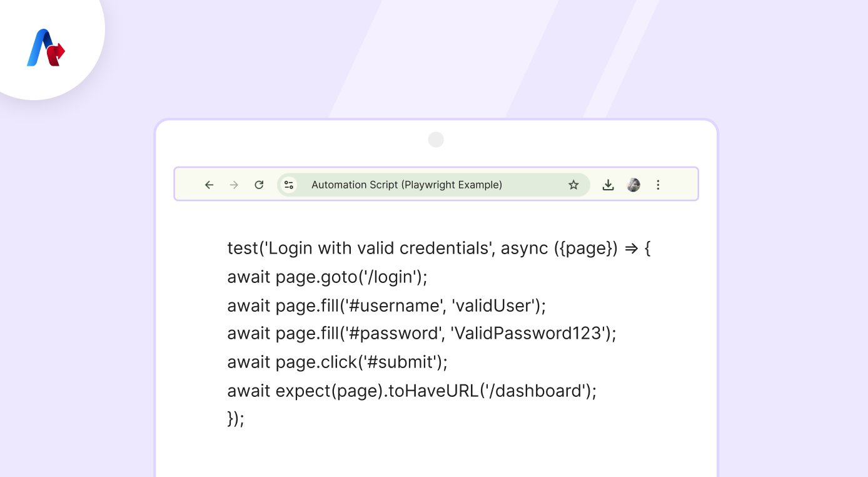Click the line filling '#password' with 'ValidPassword123'
This screenshot has width=868, height=477.
point(421,334)
